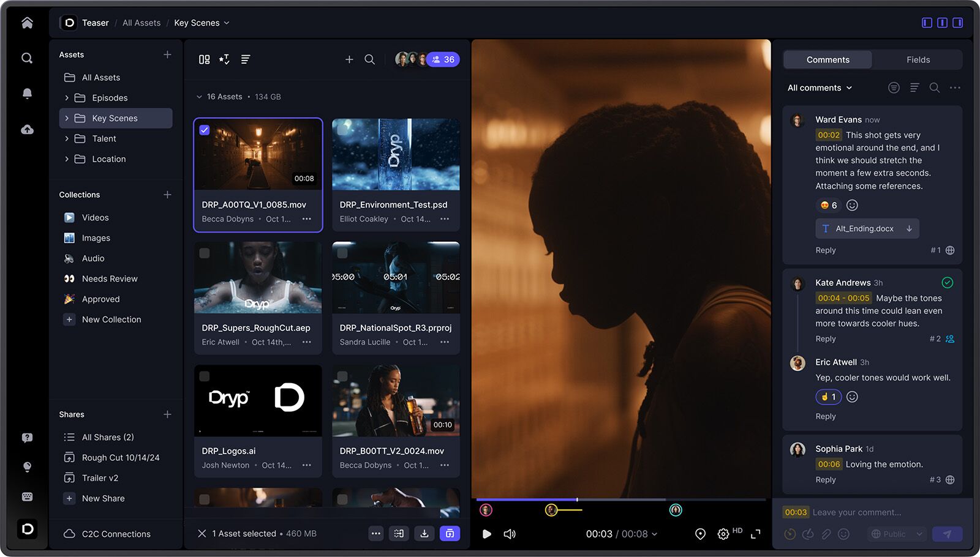Open the download icon in the selection bar

click(x=424, y=533)
